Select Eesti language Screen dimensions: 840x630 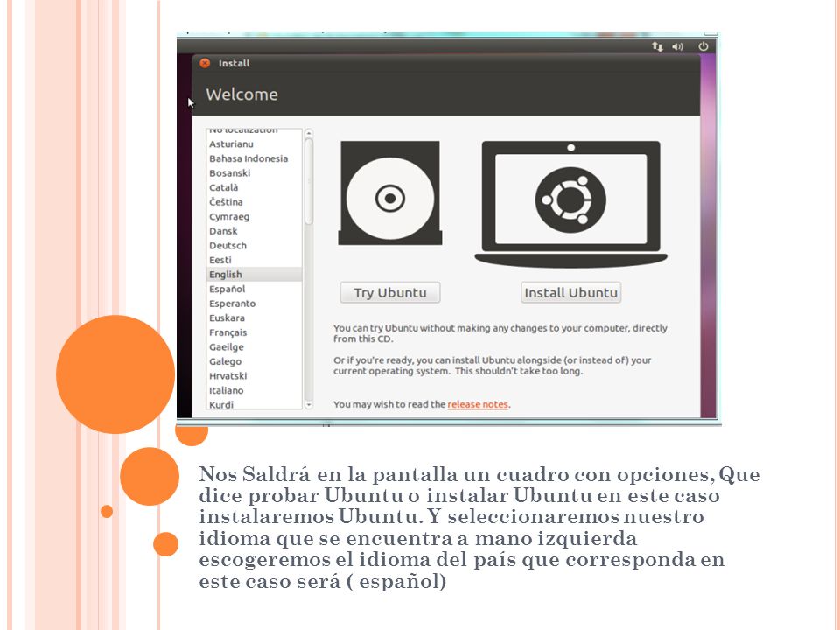255,260
